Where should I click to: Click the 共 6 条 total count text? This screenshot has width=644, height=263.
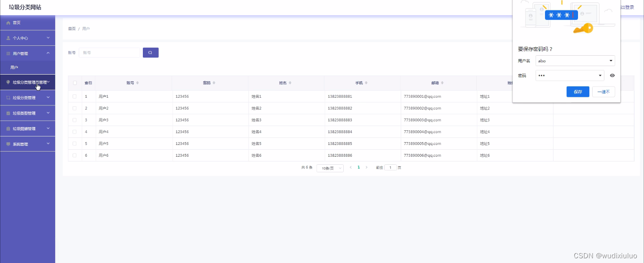[307, 168]
